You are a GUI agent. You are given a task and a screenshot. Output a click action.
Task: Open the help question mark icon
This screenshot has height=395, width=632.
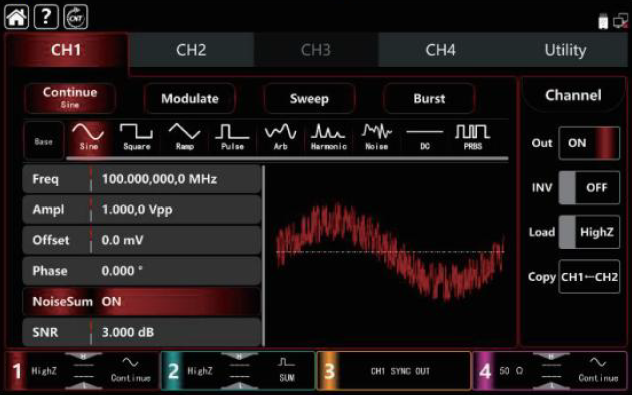pyautogui.click(x=46, y=17)
